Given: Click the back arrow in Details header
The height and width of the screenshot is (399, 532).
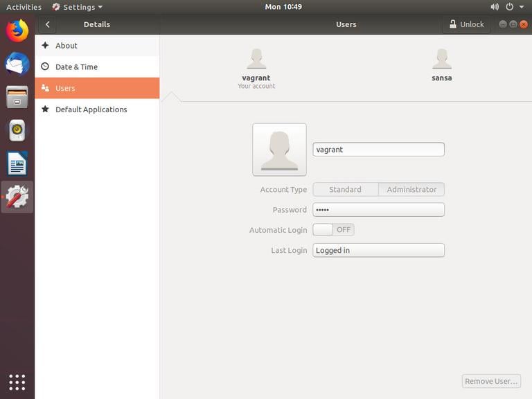Looking at the screenshot, I should point(47,24).
